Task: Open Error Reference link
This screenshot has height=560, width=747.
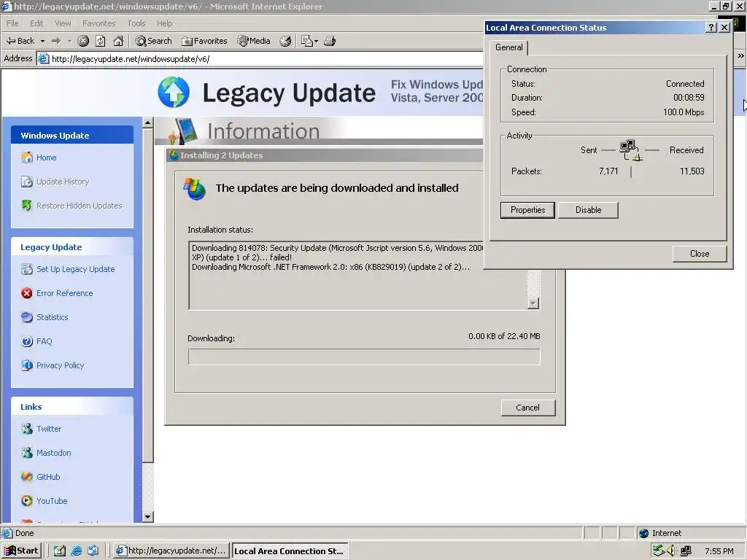Action: coord(64,293)
